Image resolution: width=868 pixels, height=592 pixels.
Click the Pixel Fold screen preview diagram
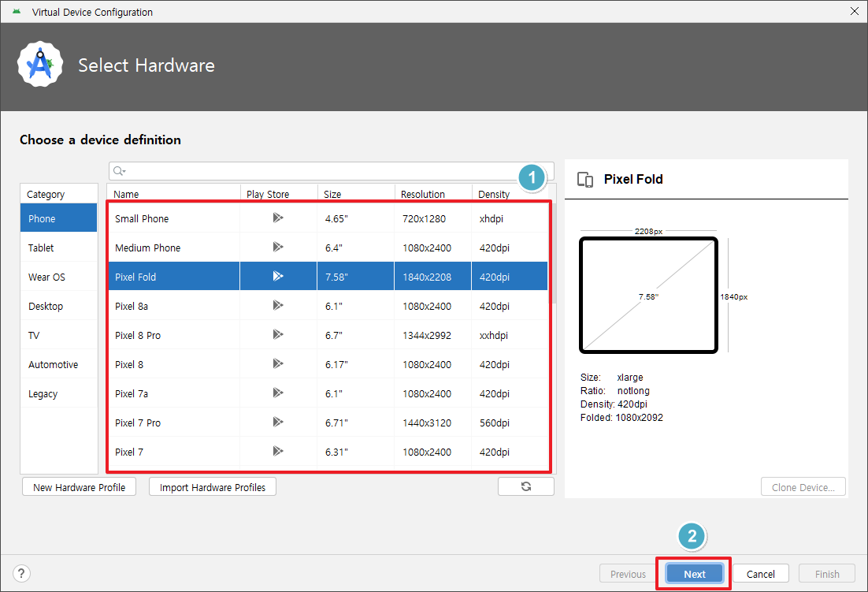(648, 295)
